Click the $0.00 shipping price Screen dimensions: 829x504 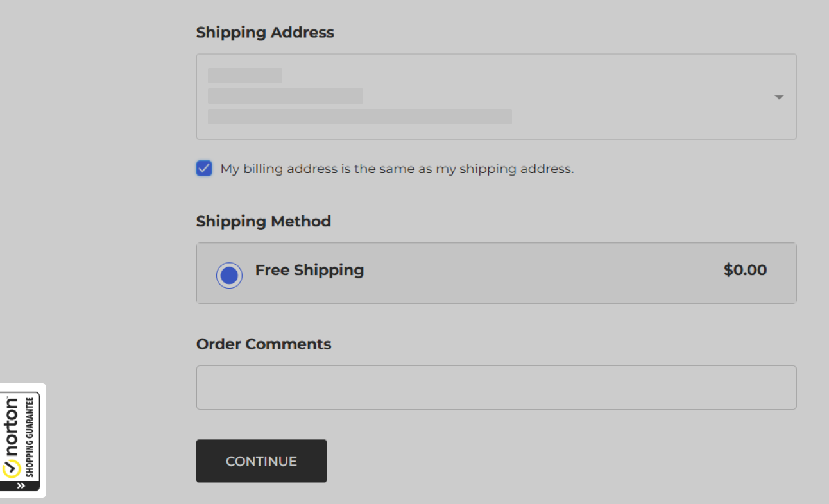(x=745, y=270)
